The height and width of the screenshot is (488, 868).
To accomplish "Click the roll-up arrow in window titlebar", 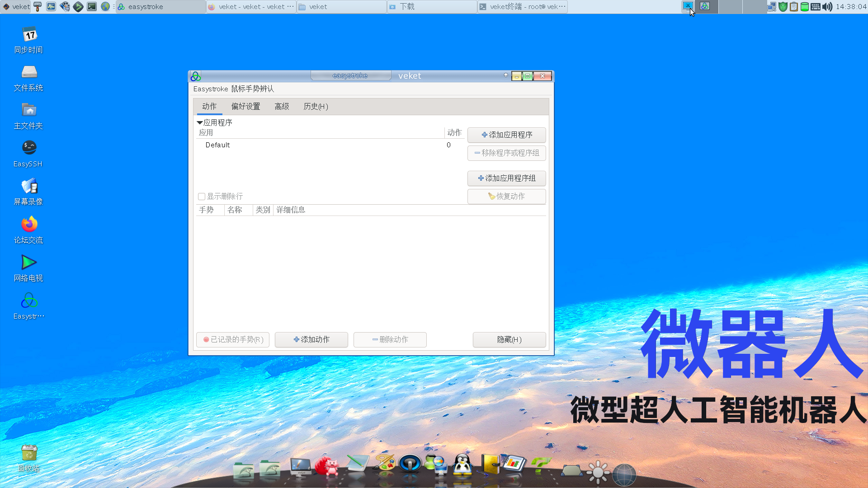I will click(505, 75).
